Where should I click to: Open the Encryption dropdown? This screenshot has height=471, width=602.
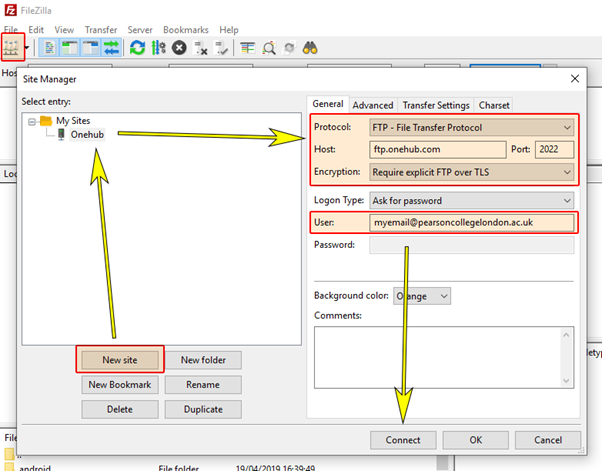coord(471,172)
